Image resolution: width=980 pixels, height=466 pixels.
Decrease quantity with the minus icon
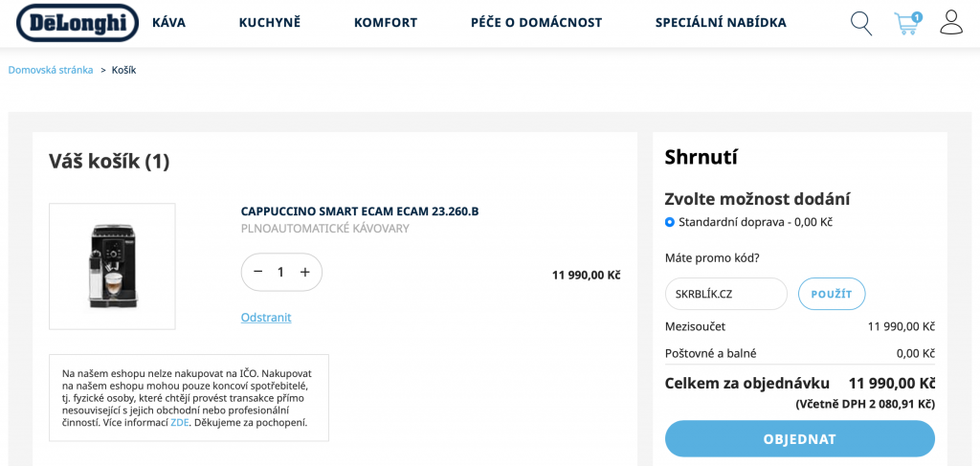[258, 272]
